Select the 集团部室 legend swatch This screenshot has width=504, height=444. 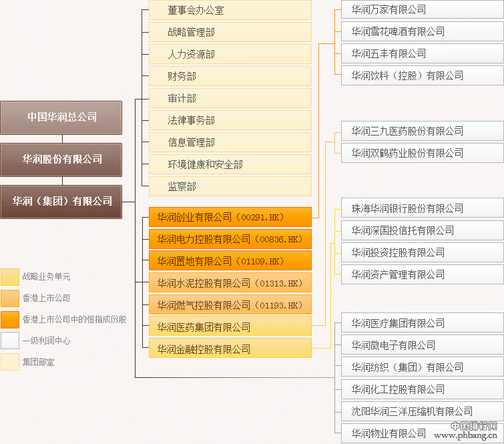(x=10, y=362)
